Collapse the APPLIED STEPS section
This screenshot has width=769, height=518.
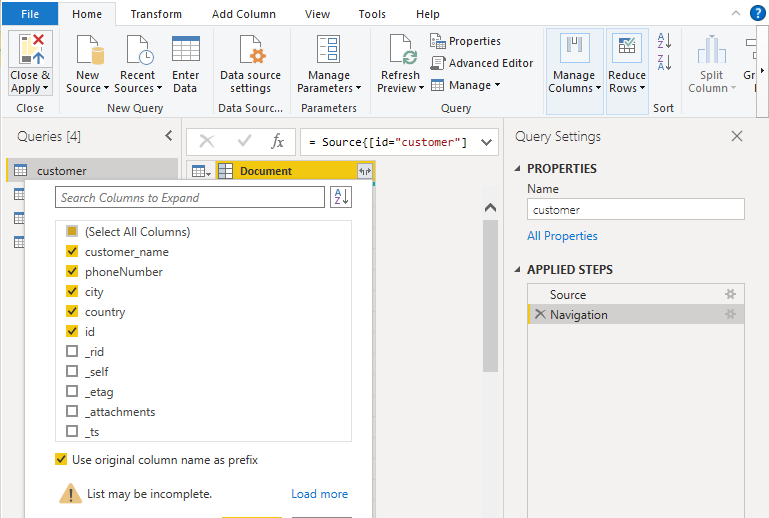pyautogui.click(x=517, y=269)
